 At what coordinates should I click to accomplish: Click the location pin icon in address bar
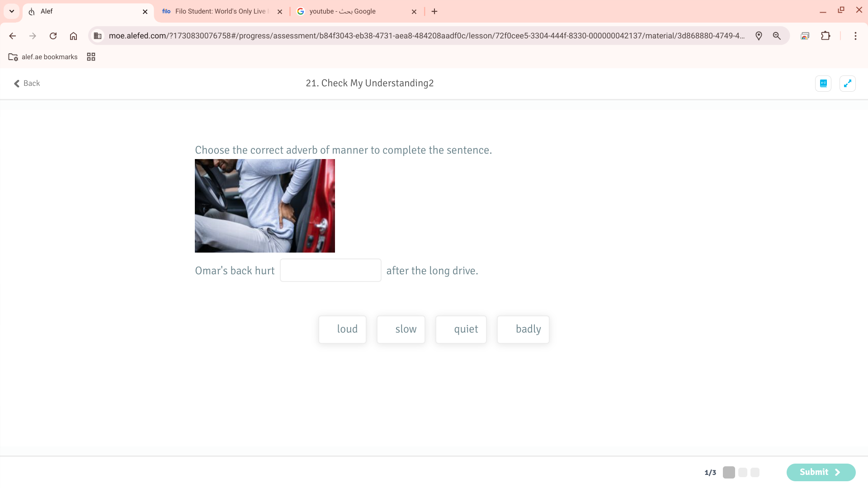pos(759,36)
